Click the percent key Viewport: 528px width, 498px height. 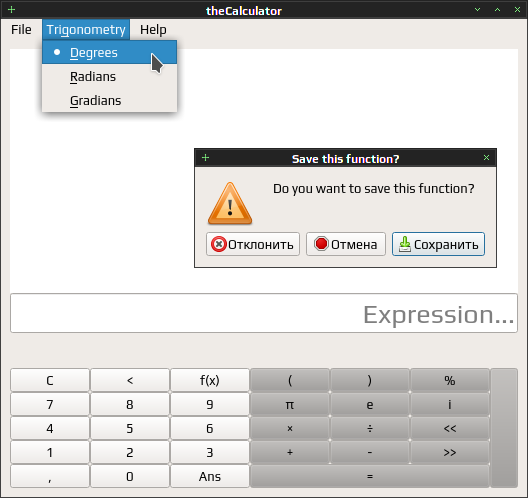450,380
